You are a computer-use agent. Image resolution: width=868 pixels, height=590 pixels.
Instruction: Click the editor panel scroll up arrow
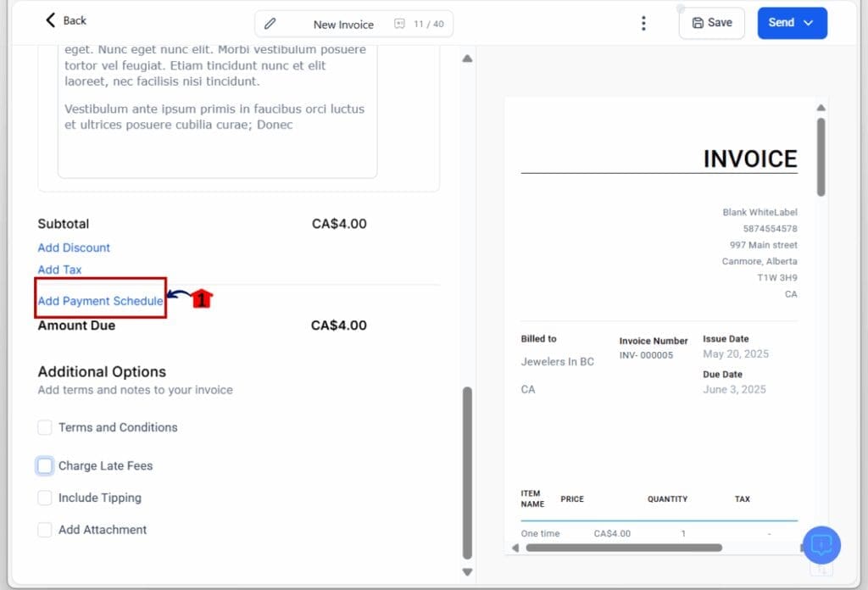click(467, 58)
